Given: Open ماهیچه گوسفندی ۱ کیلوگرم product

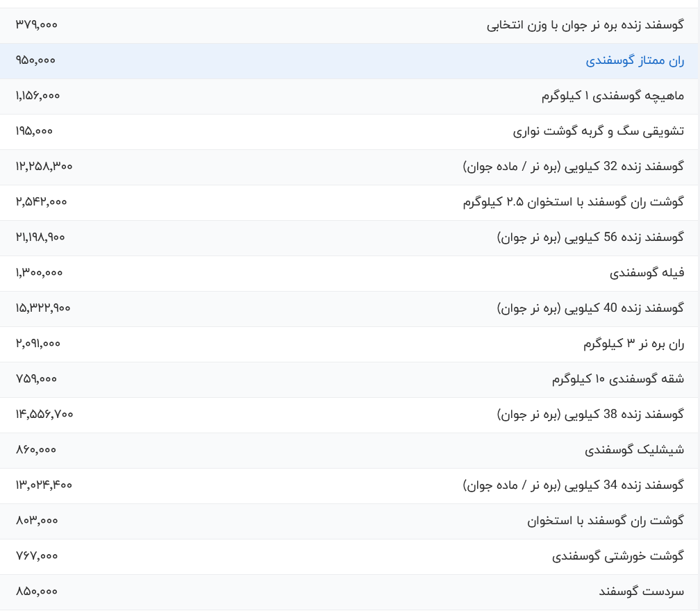Looking at the screenshot, I should pos(612,97).
